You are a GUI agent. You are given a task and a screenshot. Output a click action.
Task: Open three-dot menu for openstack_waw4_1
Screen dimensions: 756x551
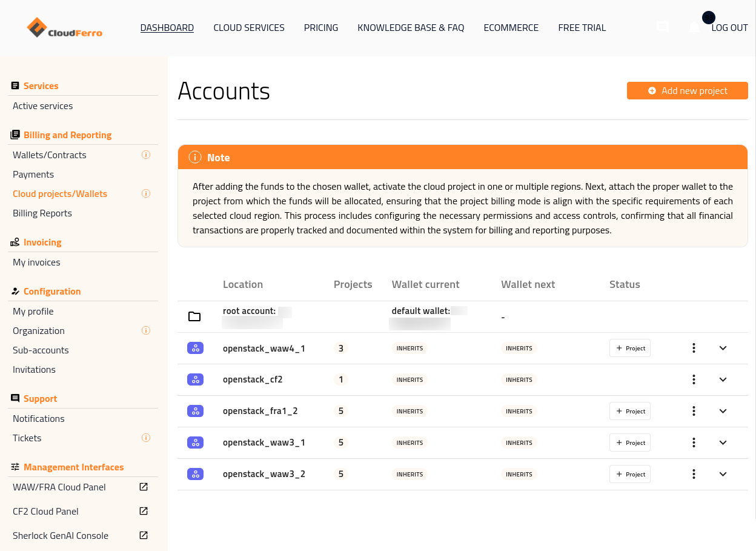(x=694, y=348)
